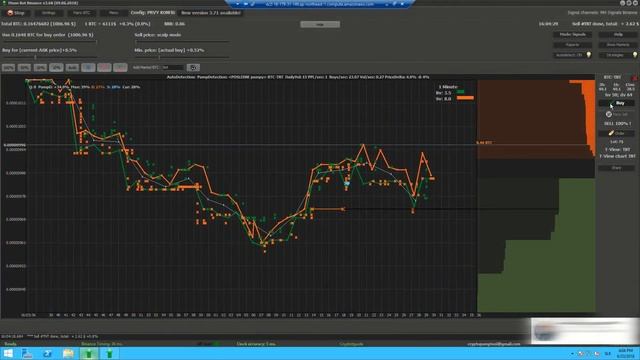
Task: Click the second green bot icon in taskbar
Action: 109,353
